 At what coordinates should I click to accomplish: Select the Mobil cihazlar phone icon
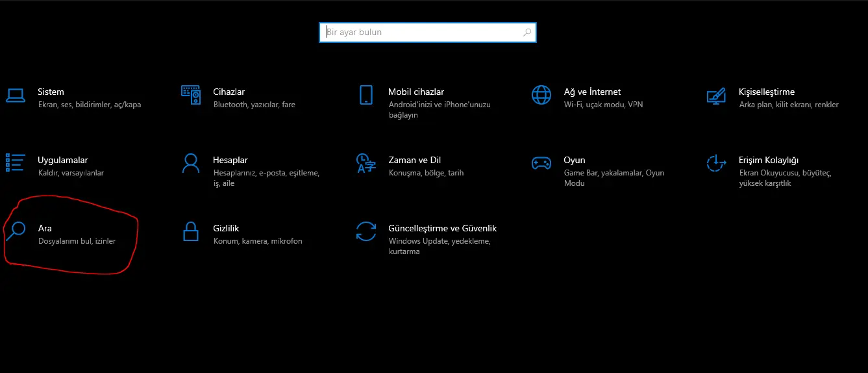(366, 95)
